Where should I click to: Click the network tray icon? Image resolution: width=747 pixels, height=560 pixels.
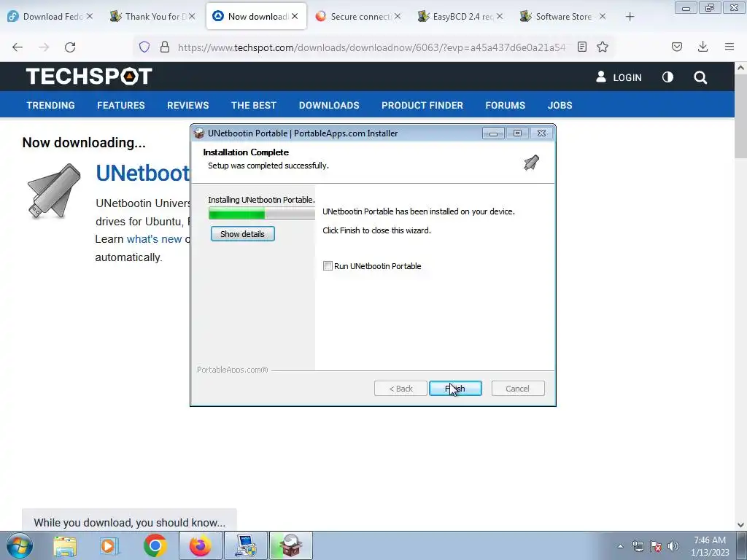point(638,546)
